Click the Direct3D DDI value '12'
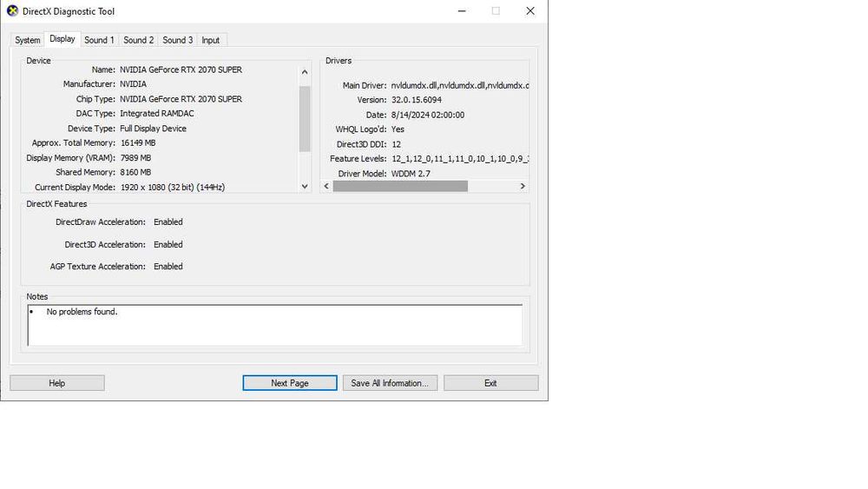 397,144
